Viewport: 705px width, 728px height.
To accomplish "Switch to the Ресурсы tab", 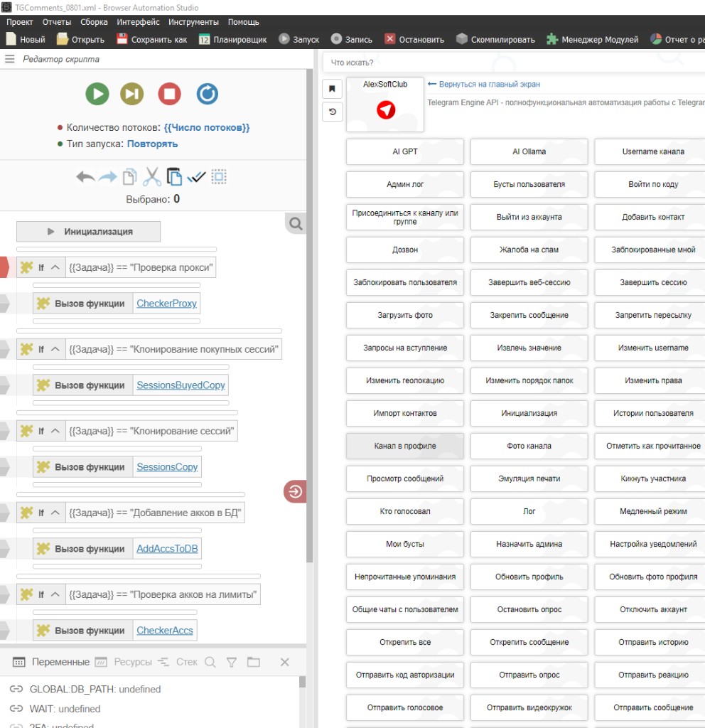I will click(124, 662).
